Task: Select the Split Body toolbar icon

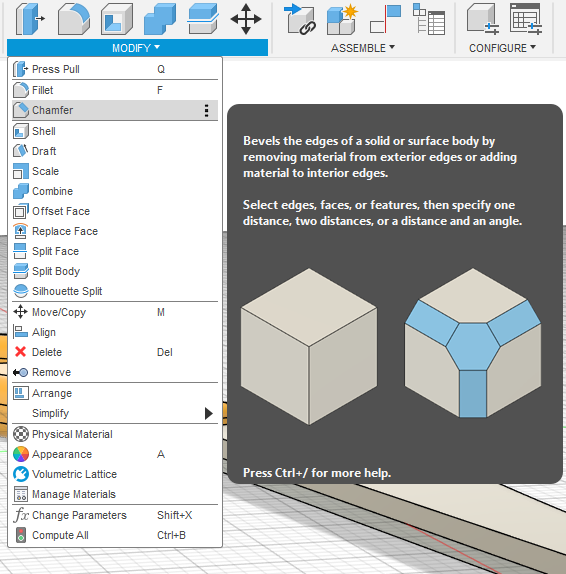Action: (x=203, y=19)
